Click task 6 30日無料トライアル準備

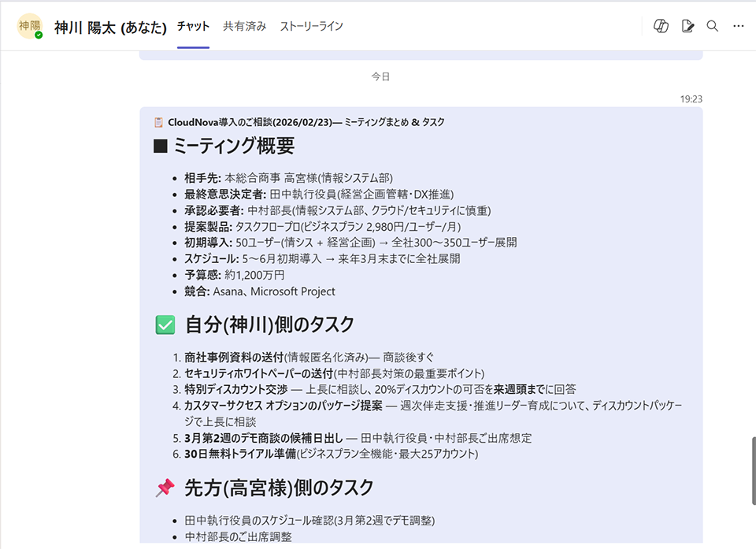pos(332,454)
